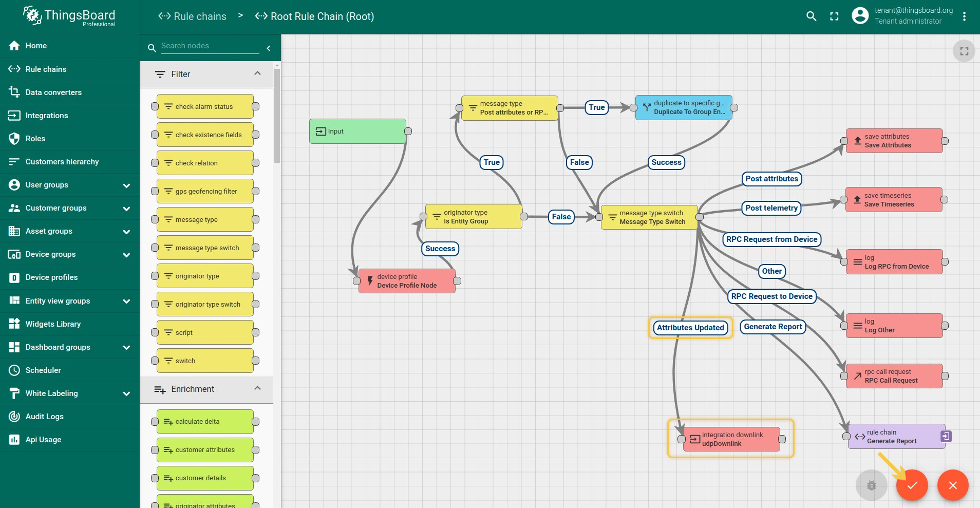The image size is (980, 508).
Task: Click the debug bug icon button
Action: tap(871, 485)
